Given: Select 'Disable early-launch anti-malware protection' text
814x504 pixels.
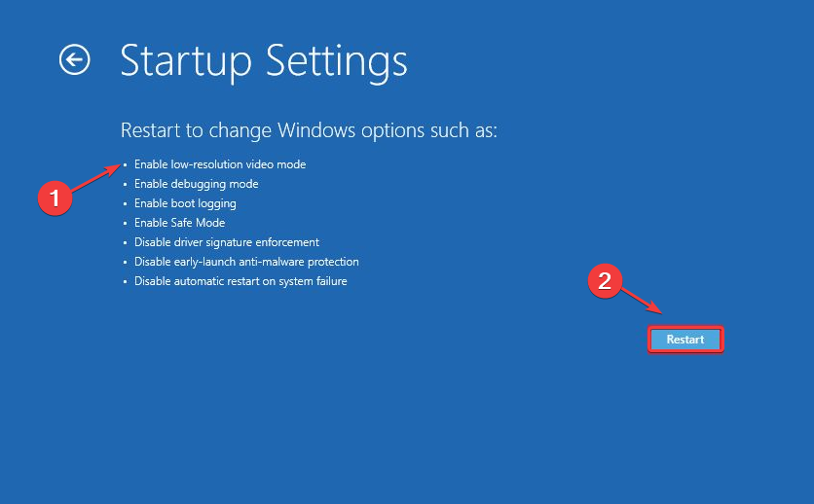Looking at the screenshot, I should pos(246,262).
